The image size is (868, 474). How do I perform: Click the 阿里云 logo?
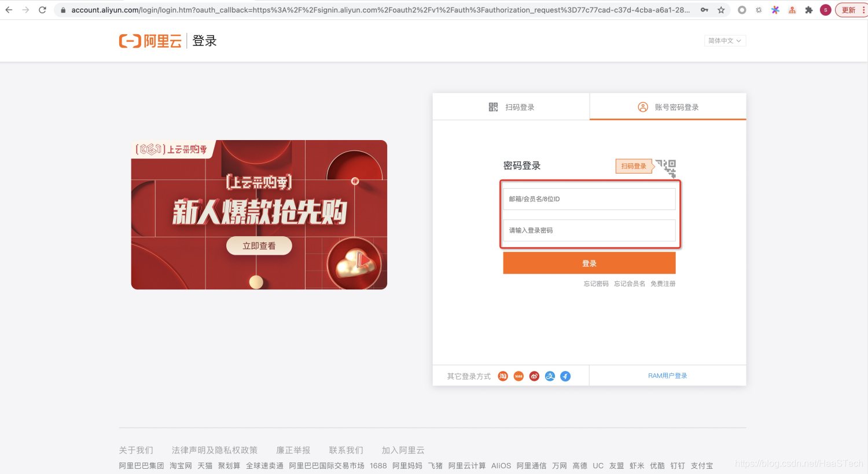(x=150, y=41)
